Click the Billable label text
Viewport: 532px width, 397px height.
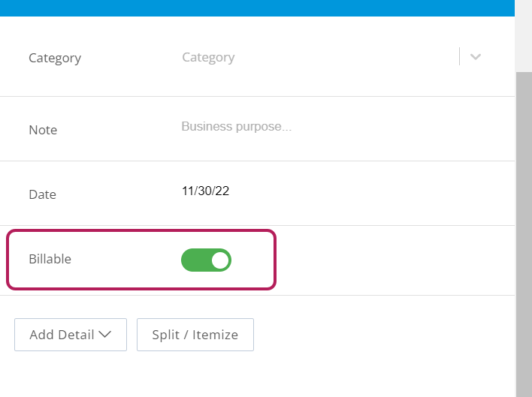tap(50, 259)
